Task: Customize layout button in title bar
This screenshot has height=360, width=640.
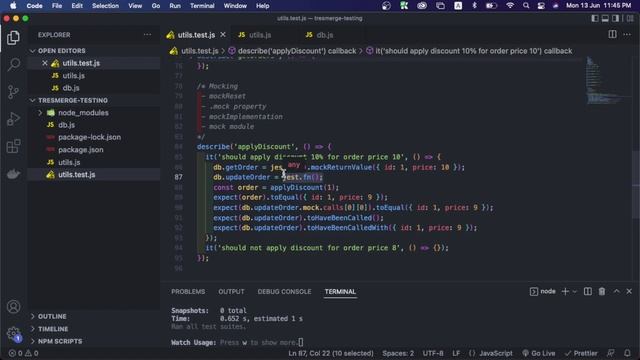Action: [630, 18]
